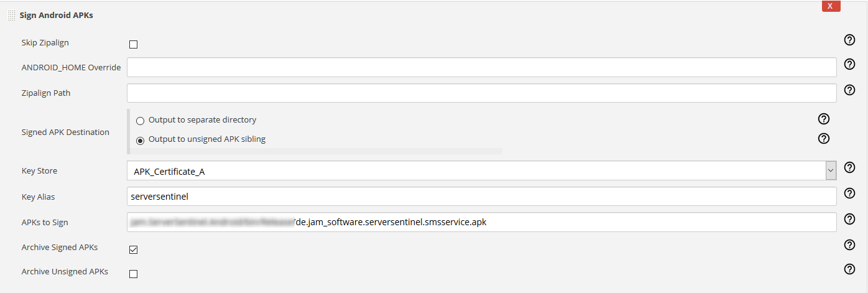This screenshot has height=293, width=868.
Task: Show help for Archive Unsigned APKs
Action: pos(849,269)
